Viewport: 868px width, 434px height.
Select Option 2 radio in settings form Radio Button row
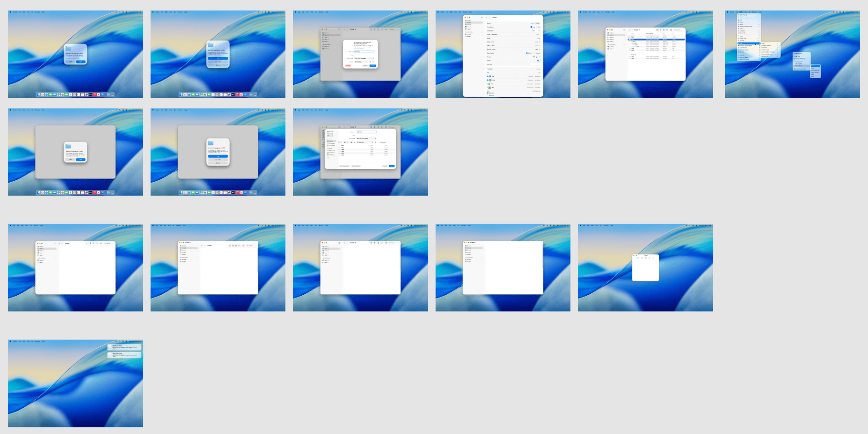(x=535, y=53)
